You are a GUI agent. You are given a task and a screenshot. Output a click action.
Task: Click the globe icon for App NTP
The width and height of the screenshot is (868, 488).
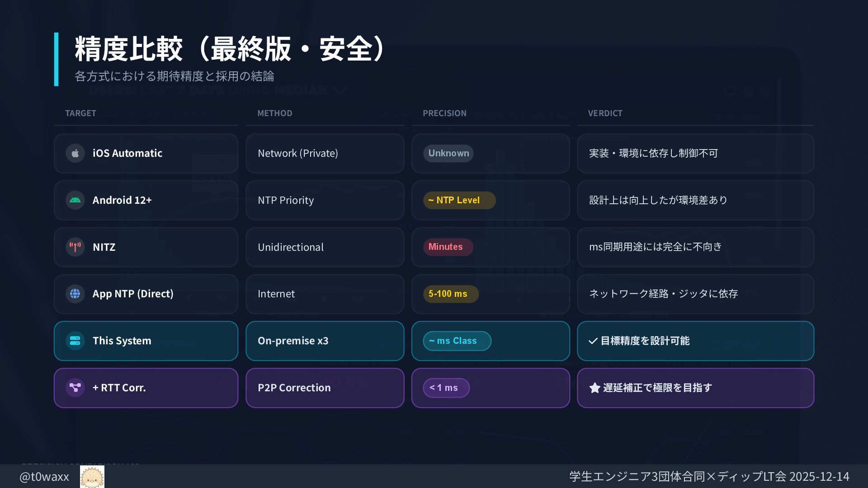(75, 294)
